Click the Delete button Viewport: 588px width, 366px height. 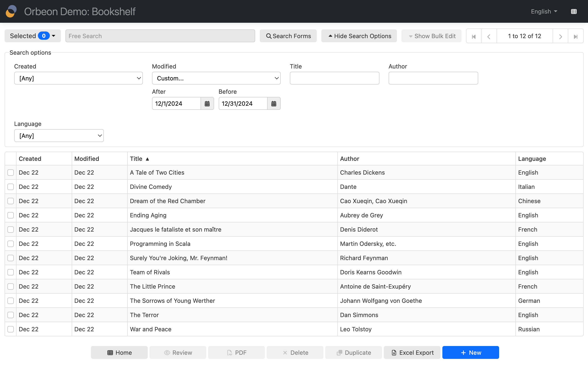point(295,353)
